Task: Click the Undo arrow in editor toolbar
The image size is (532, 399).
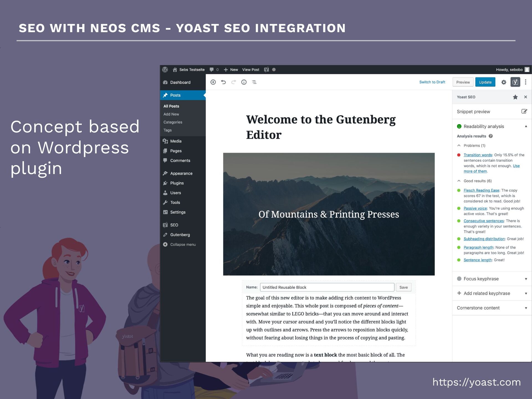Action: click(x=223, y=82)
